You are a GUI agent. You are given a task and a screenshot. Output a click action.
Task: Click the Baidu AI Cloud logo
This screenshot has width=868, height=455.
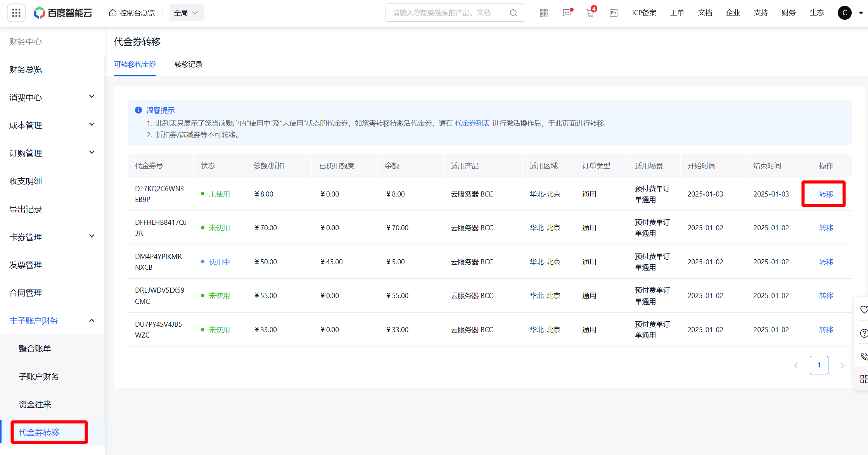click(63, 13)
